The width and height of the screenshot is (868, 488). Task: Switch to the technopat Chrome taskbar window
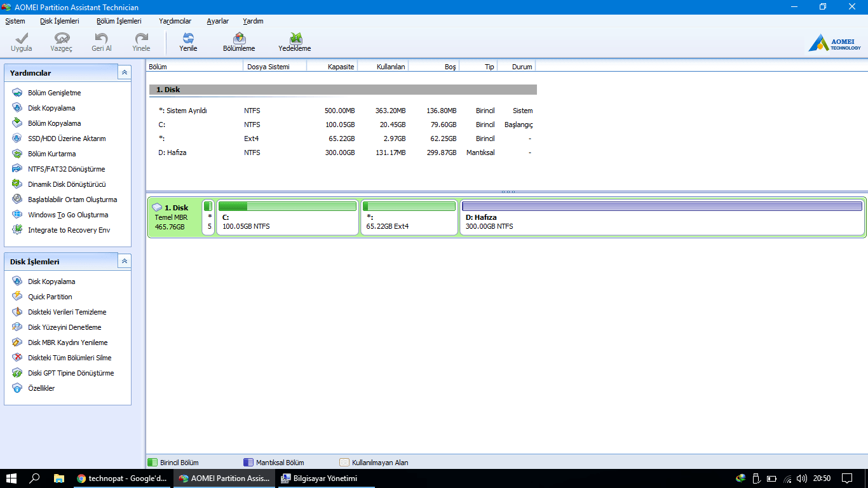click(x=122, y=478)
